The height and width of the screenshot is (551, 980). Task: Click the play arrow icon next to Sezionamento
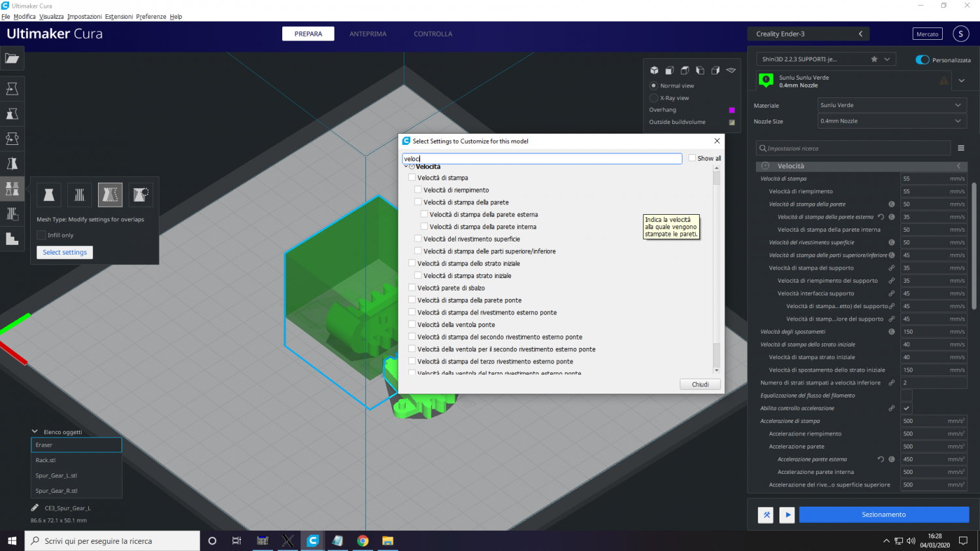tap(787, 514)
